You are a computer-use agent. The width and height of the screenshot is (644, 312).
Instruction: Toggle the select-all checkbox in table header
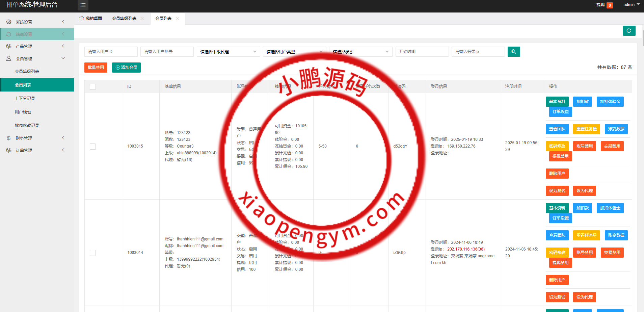pyautogui.click(x=93, y=87)
